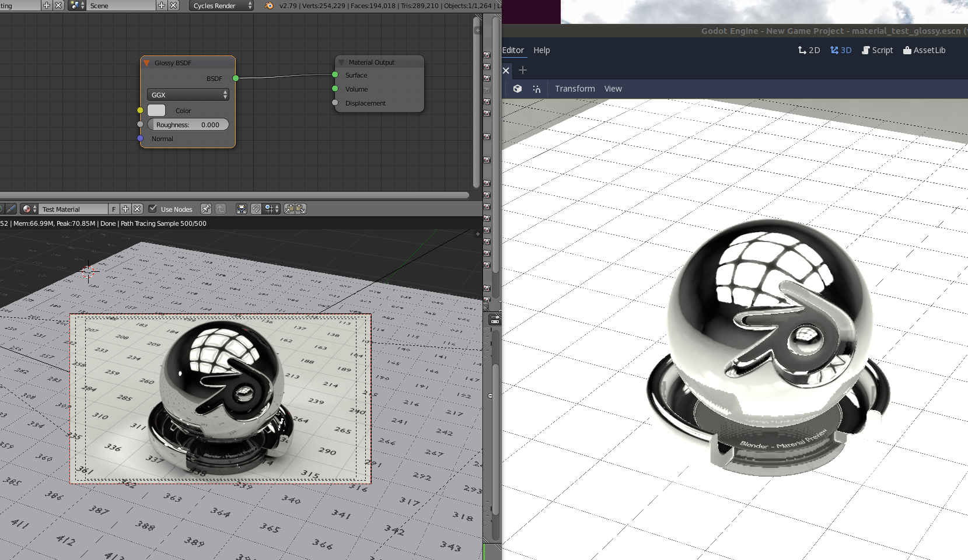This screenshot has height=560, width=968.
Task: Open the scene browse icon dropdown
Action: click(76, 5)
